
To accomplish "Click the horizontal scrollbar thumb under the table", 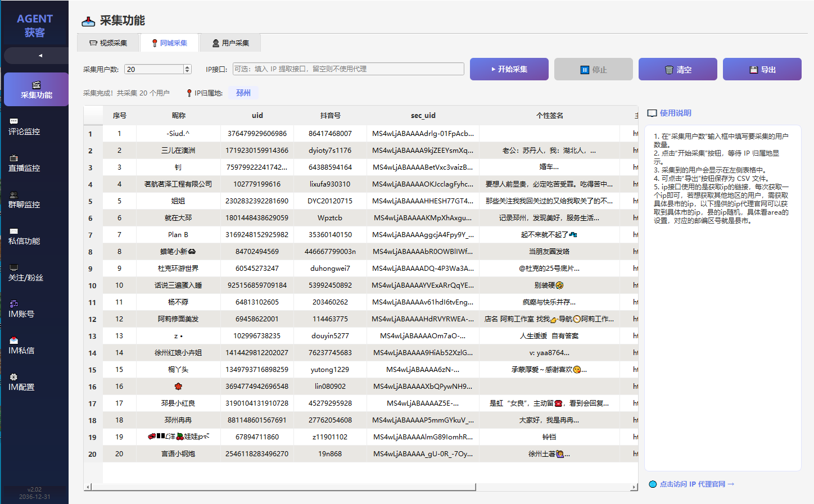I will 283,487.
